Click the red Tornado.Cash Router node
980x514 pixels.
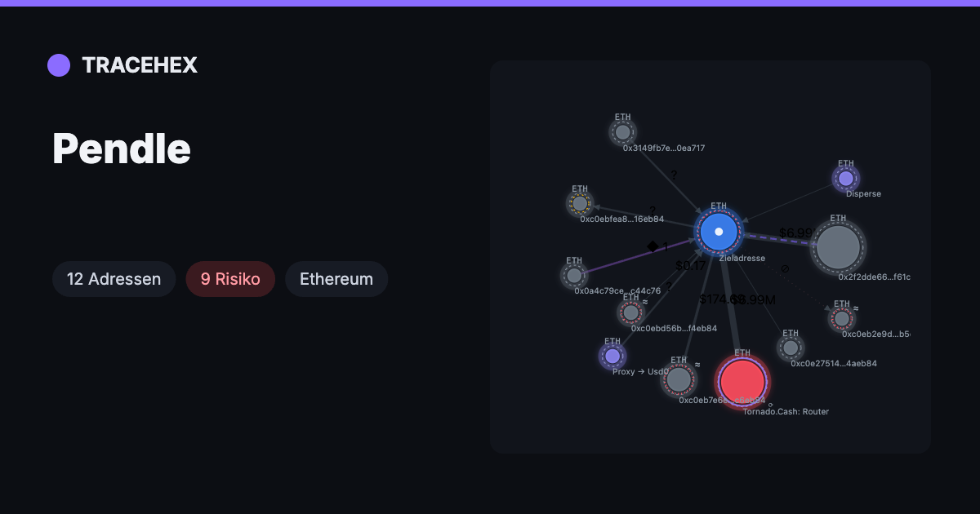point(742,381)
